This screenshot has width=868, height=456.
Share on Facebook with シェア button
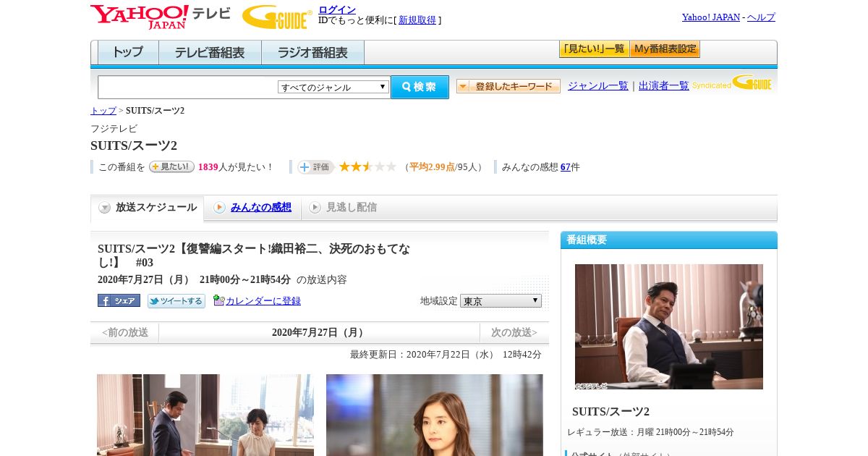pyautogui.click(x=119, y=300)
